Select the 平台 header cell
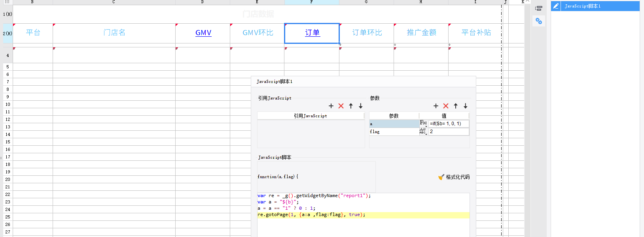644x237 pixels. (33, 33)
